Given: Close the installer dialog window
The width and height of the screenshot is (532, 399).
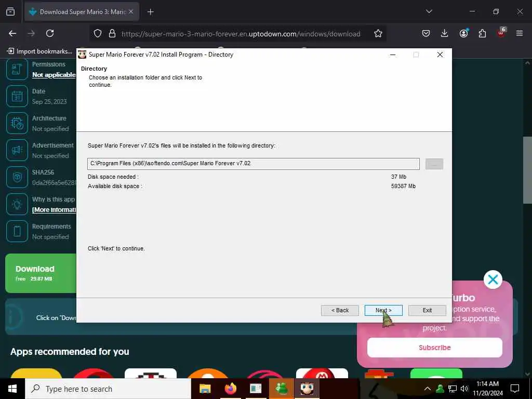Looking at the screenshot, I should point(440,55).
